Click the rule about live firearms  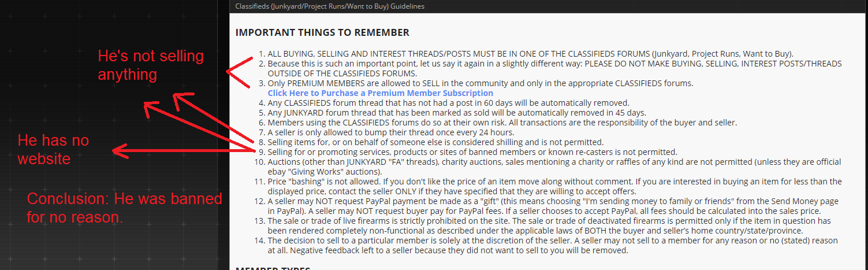point(549,226)
